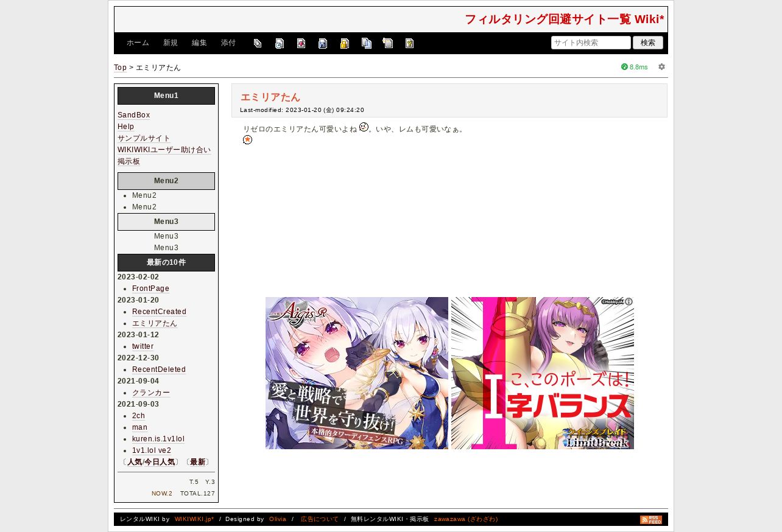Viewport: 782px width, 532px height.
Task: Open クランカー page link
Action: click(151, 393)
